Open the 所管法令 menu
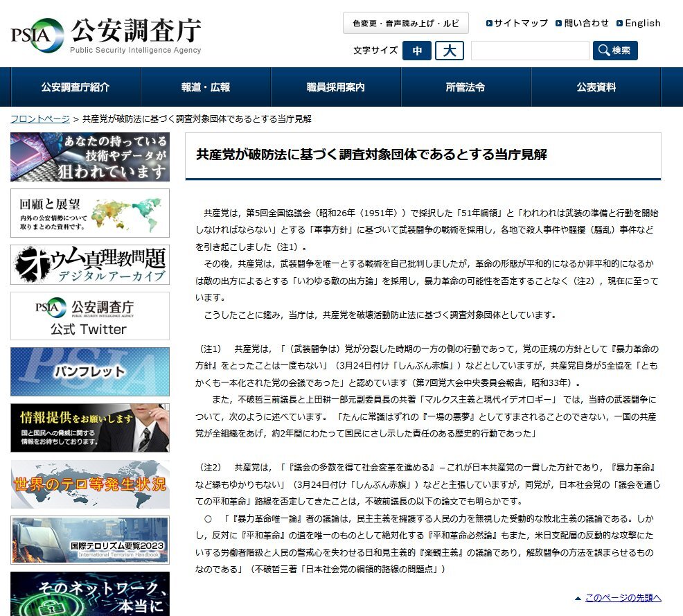 [x=465, y=87]
